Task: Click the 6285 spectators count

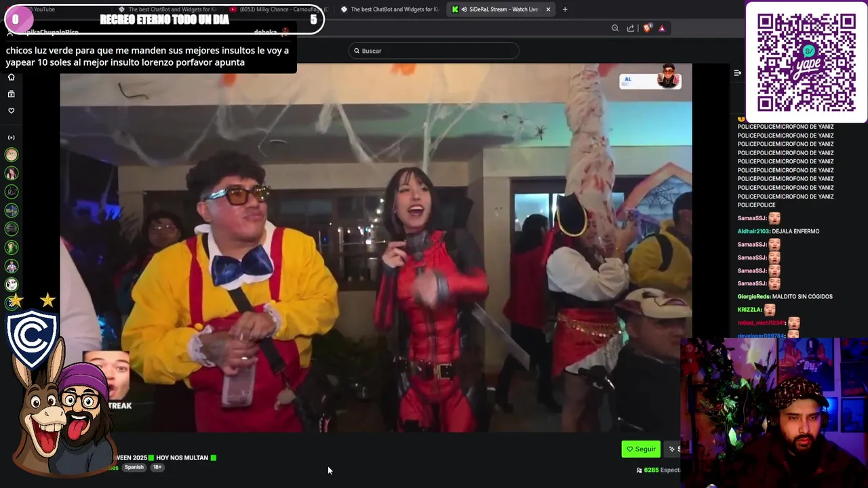Action: (x=651, y=470)
